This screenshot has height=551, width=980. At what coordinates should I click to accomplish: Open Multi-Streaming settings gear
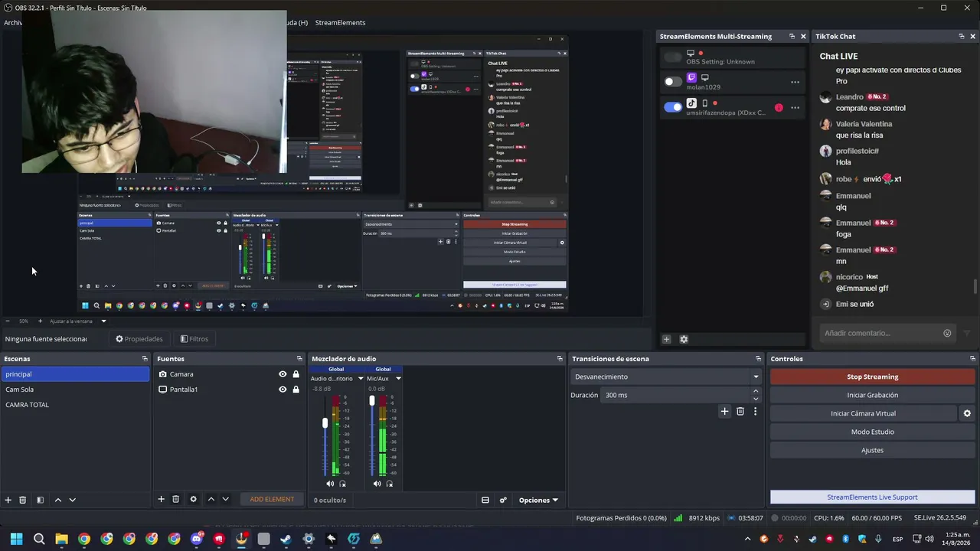point(684,339)
